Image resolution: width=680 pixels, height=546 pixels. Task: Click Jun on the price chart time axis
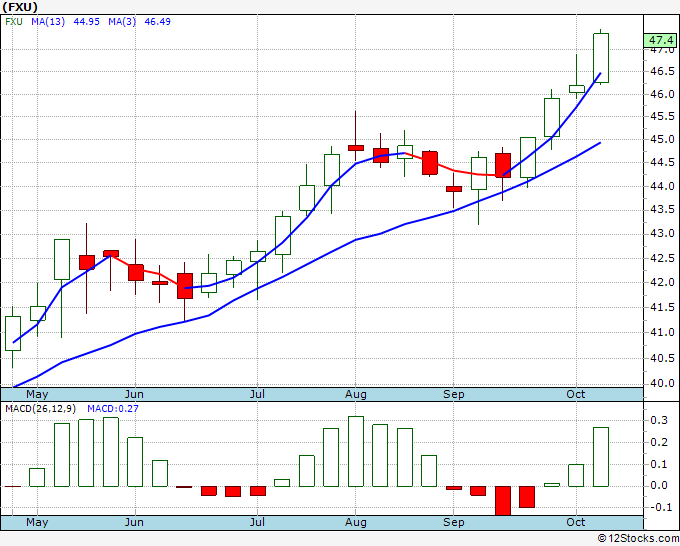(134, 394)
